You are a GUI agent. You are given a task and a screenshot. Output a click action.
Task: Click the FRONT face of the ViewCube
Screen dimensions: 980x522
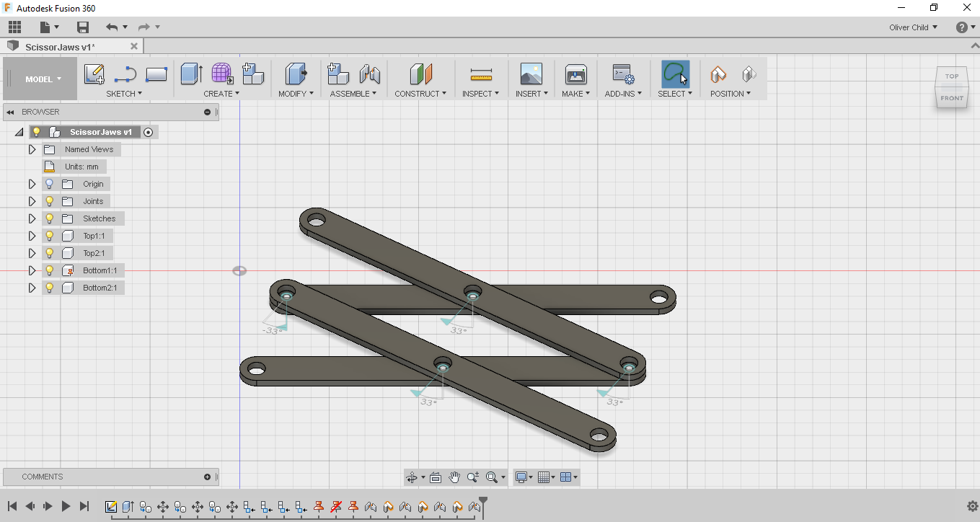[952, 98]
